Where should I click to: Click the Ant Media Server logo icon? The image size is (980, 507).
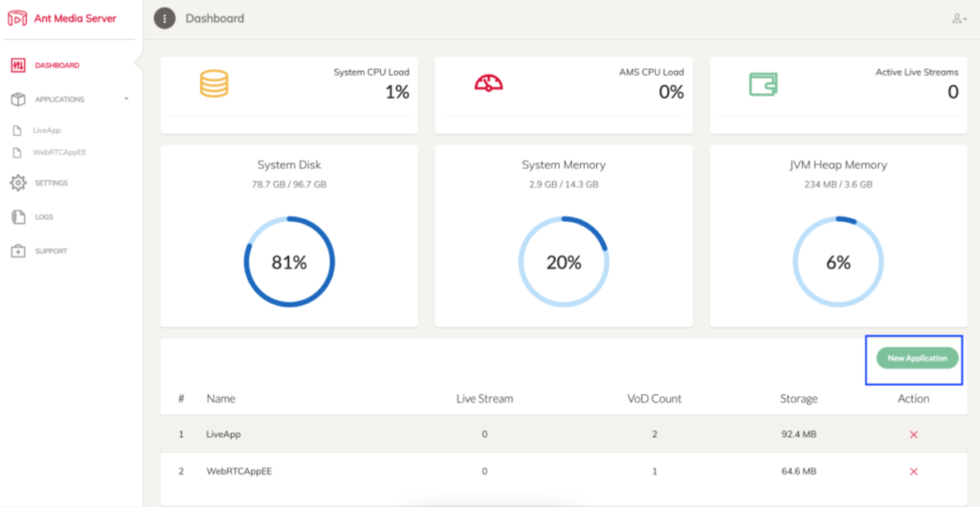[17, 19]
